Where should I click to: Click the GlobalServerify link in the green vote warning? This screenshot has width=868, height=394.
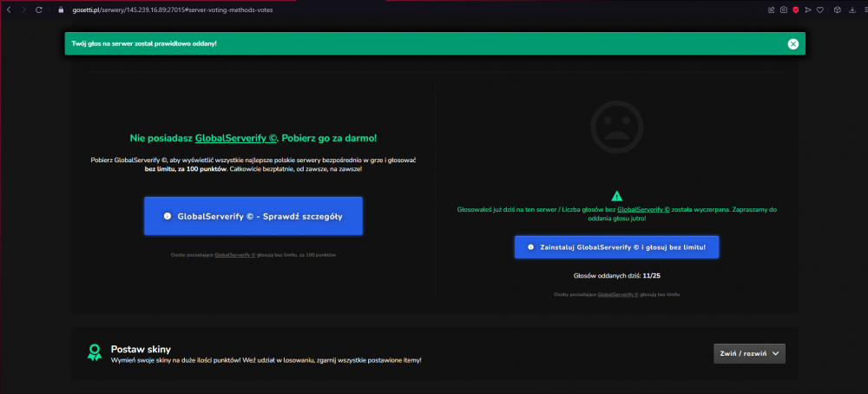[644, 210]
